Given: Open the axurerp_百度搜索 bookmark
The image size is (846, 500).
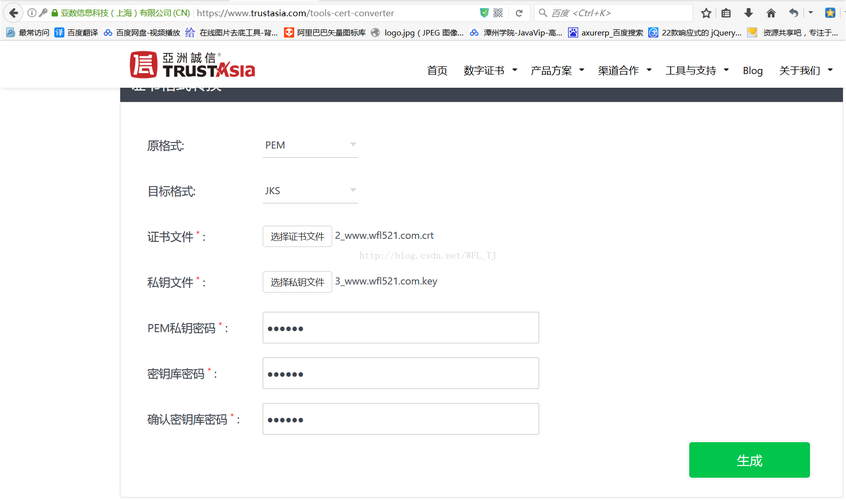Looking at the screenshot, I should point(605,33).
